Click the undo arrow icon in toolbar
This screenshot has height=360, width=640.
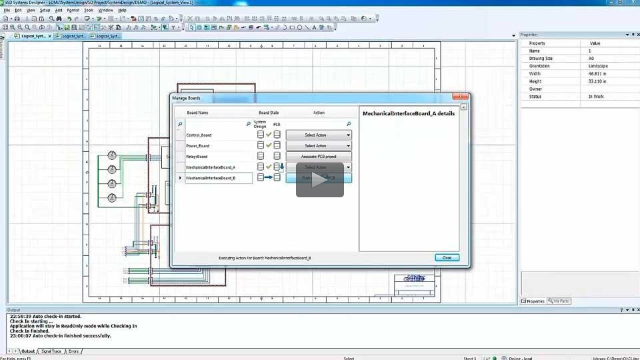69,18
